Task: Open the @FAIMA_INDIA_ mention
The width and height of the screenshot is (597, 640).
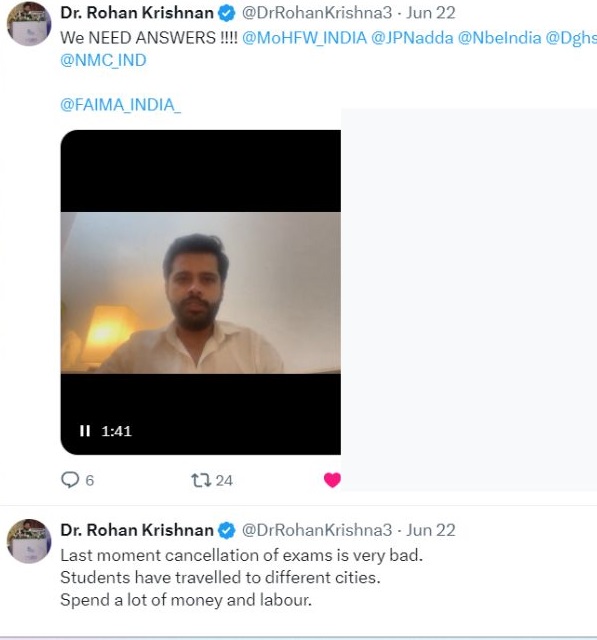Action: pyautogui.click(x=120, y=105)
